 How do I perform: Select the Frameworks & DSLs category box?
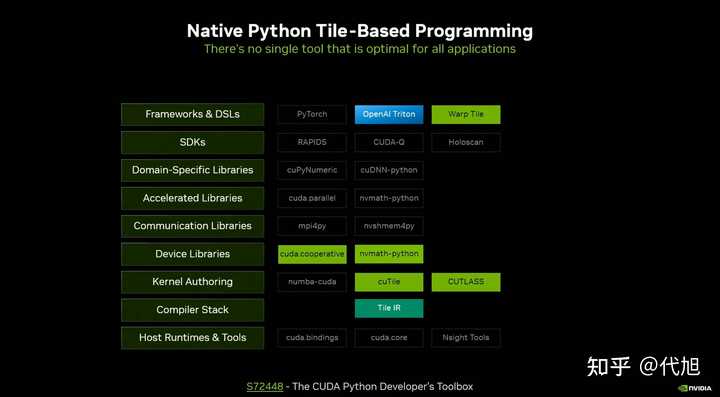(192, 114)
